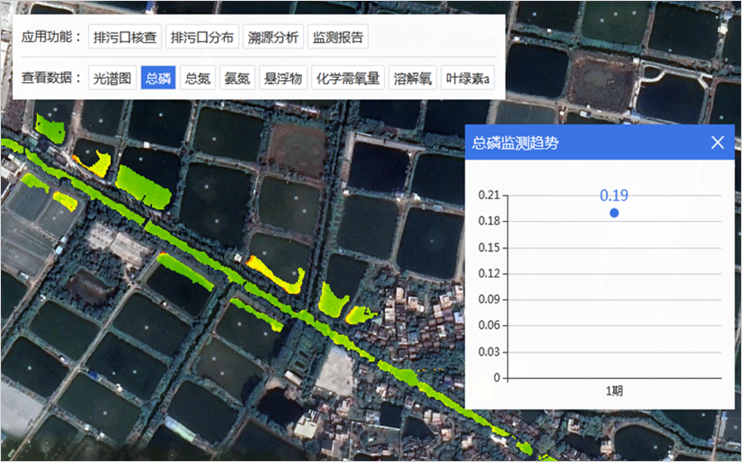
Task: Switch data view to 光谱图
Action: tap(112, 78)
